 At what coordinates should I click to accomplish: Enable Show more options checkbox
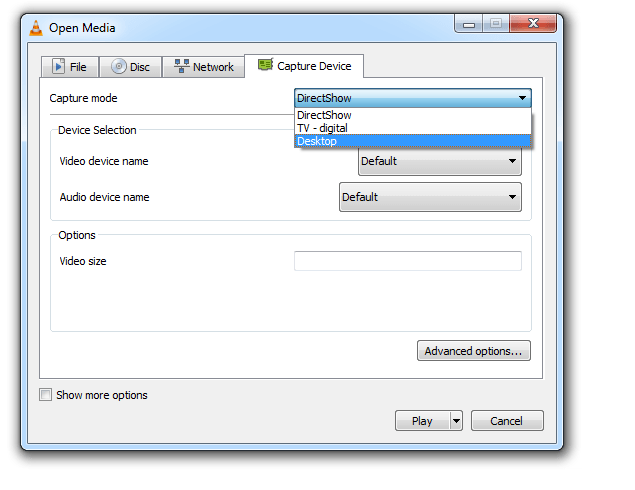[46, 395]
